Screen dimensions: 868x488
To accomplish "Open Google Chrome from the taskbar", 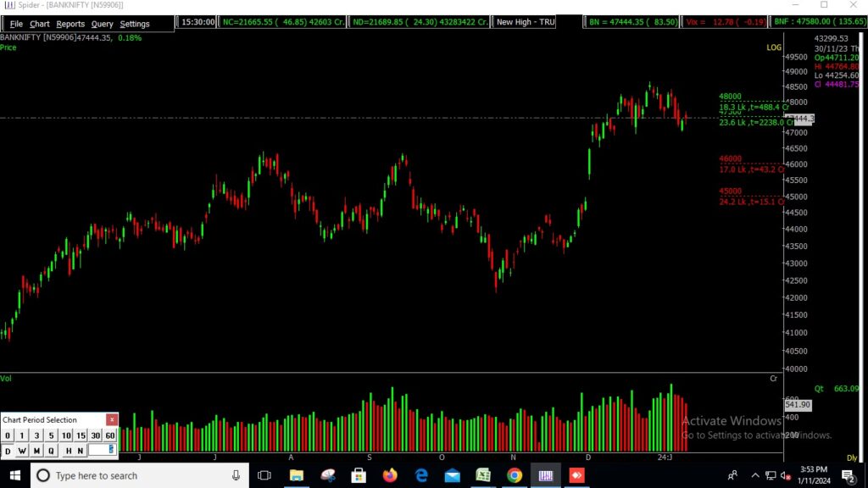I will click(514, 475).
